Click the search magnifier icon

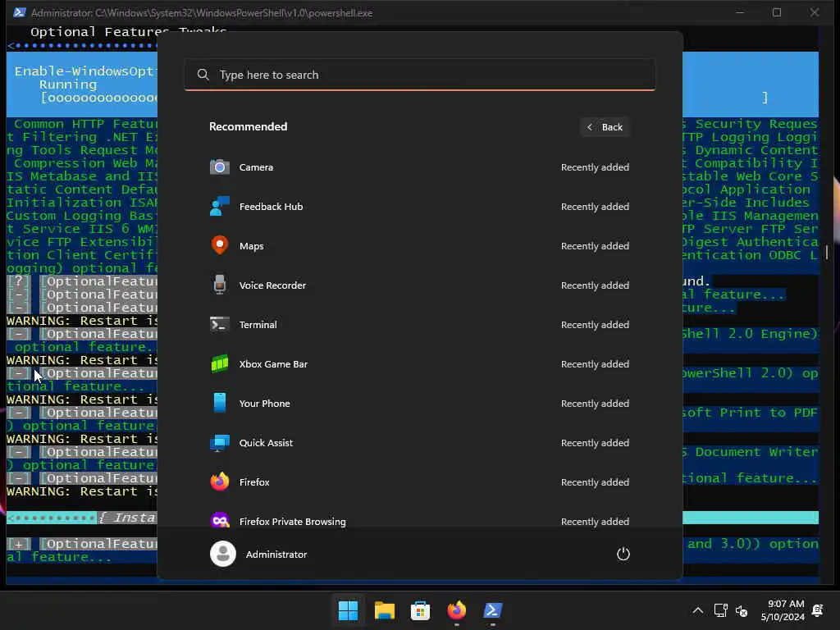click(x=203, y=75)
